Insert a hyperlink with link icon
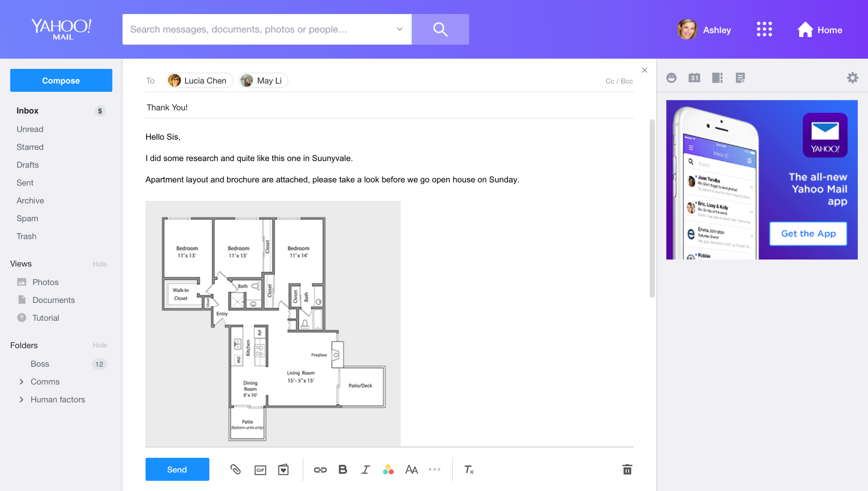The image size is (868, 491). point(320,470)
